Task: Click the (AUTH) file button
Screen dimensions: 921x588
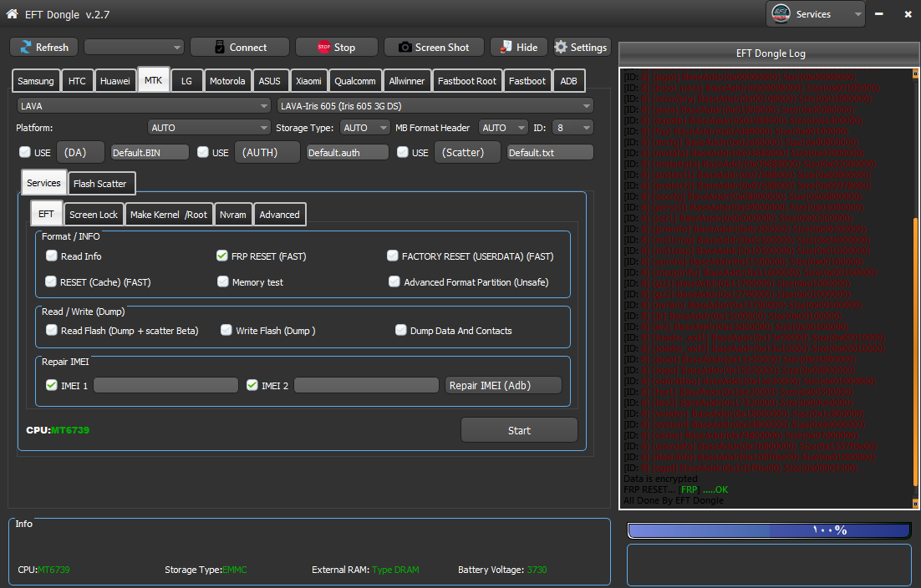Action: click(x=267, y=152)
